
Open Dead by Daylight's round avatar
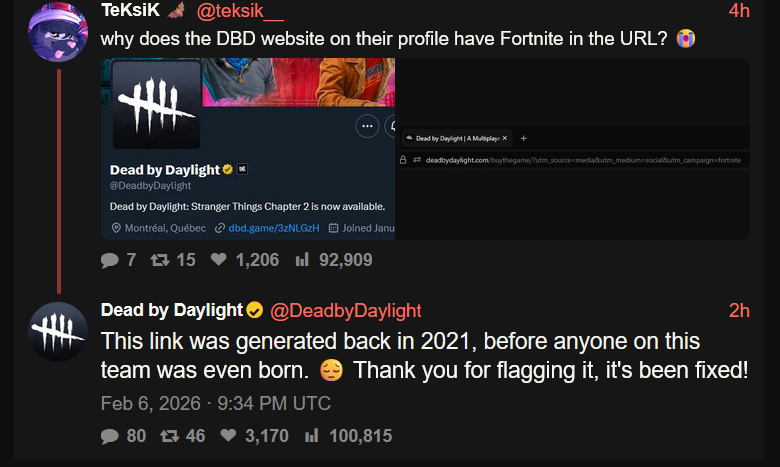(58, 332)
